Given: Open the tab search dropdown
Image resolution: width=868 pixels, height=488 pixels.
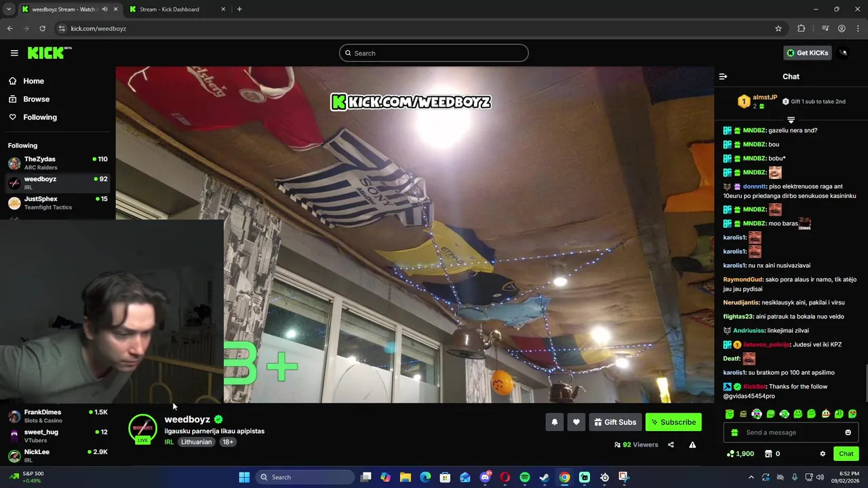Looking at the screenshot, I should pos(9,9).
